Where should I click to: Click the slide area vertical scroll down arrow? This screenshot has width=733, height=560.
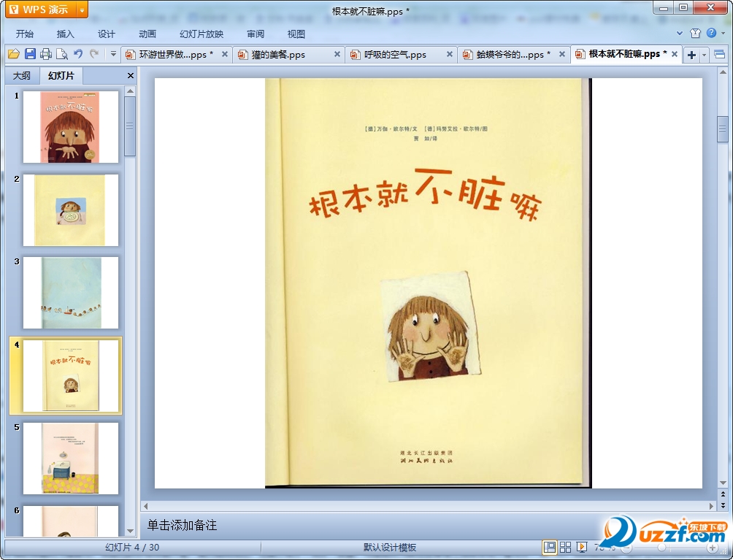point(723,483)
